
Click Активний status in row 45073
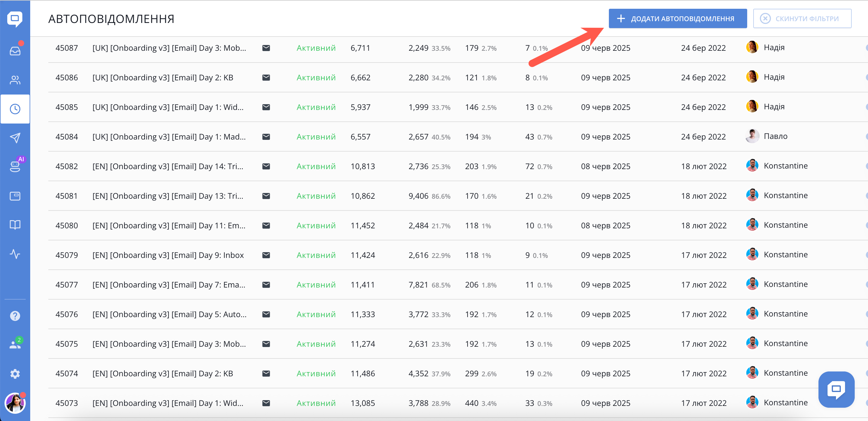point(316,403)
